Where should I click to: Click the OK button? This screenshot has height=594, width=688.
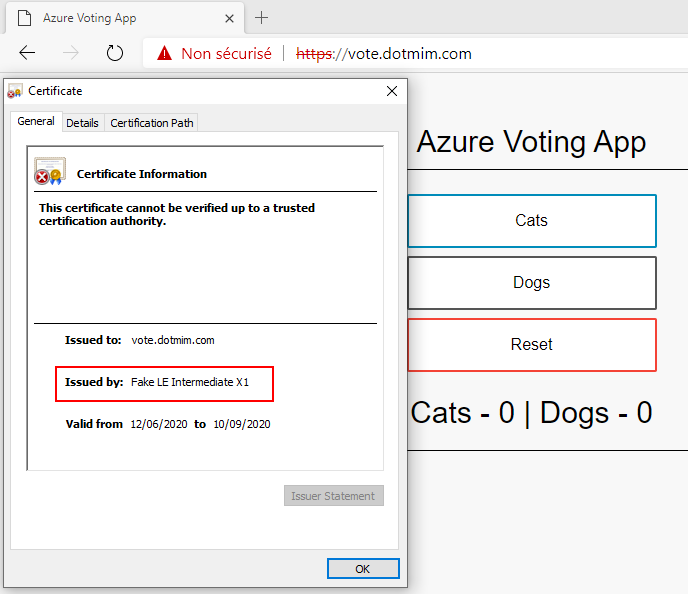363,569
